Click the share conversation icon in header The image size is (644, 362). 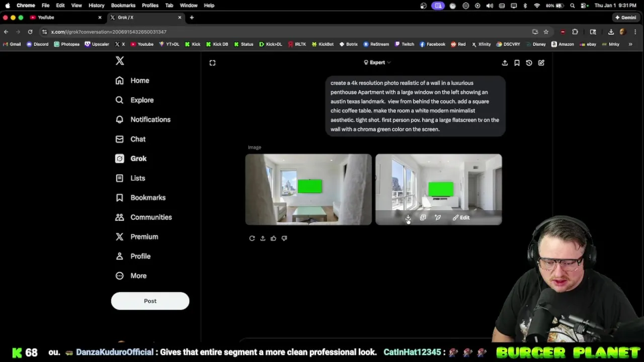point(505,63)
